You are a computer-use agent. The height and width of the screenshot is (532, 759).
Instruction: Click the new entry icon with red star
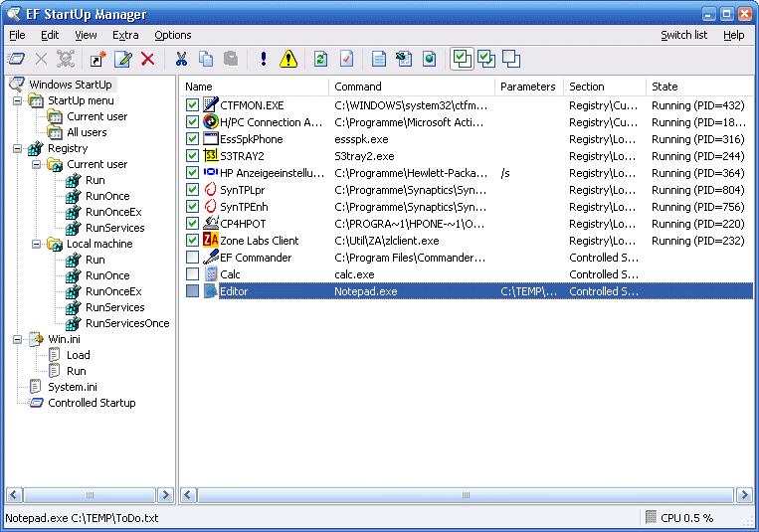(x=97, y=60)
